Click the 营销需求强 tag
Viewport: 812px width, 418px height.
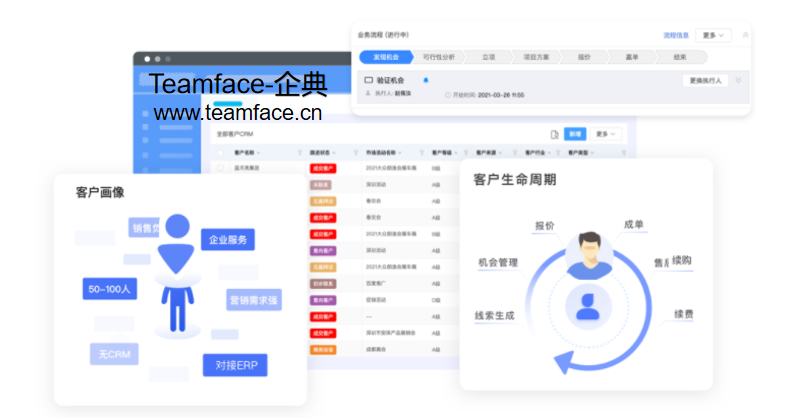click(x=254, y=300)
